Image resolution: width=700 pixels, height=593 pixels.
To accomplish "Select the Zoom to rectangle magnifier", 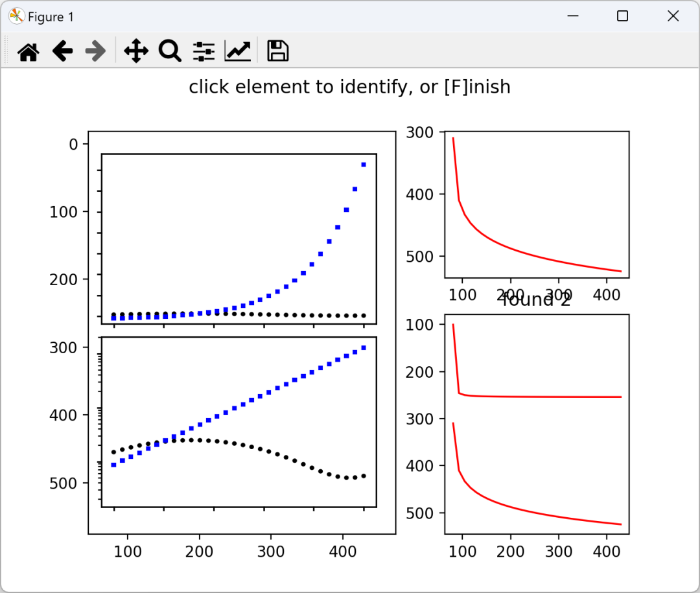I will point(170,51).
